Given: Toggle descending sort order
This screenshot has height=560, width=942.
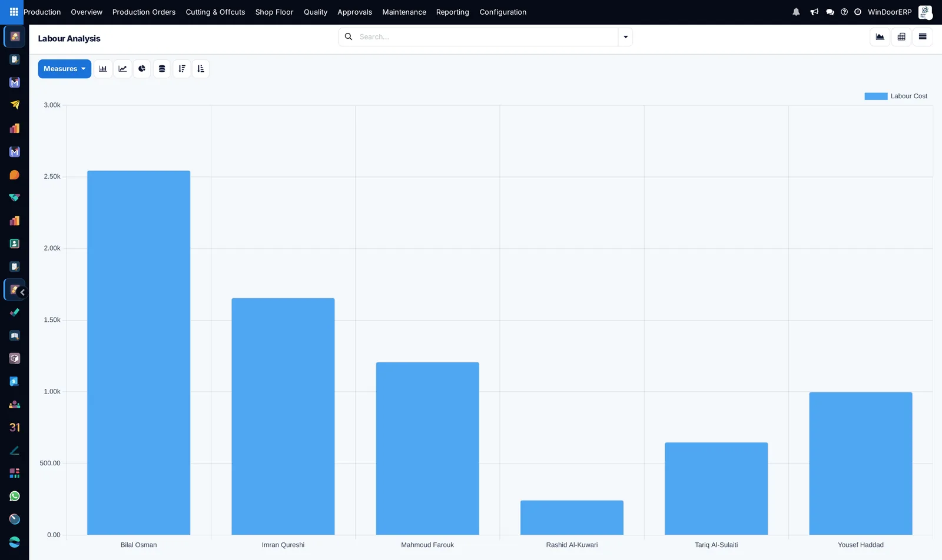Looking at the screenshot, I should pyautogui.click(x=182, y=69).
